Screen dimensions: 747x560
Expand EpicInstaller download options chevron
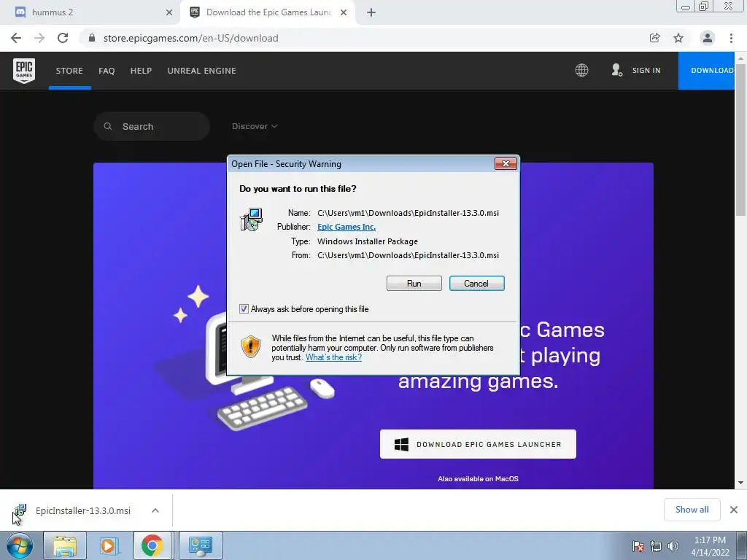[155, 510]
